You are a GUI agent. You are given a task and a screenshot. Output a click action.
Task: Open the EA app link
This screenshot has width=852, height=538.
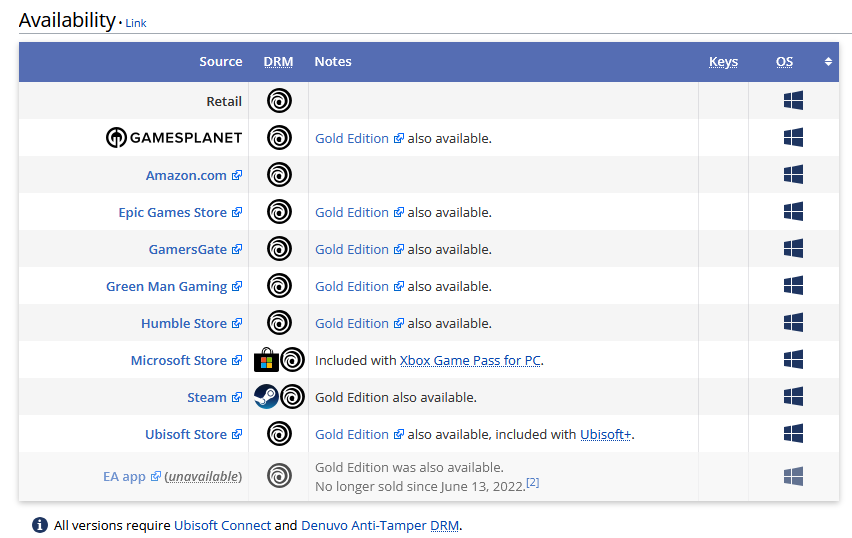click(x=132, y=477)
